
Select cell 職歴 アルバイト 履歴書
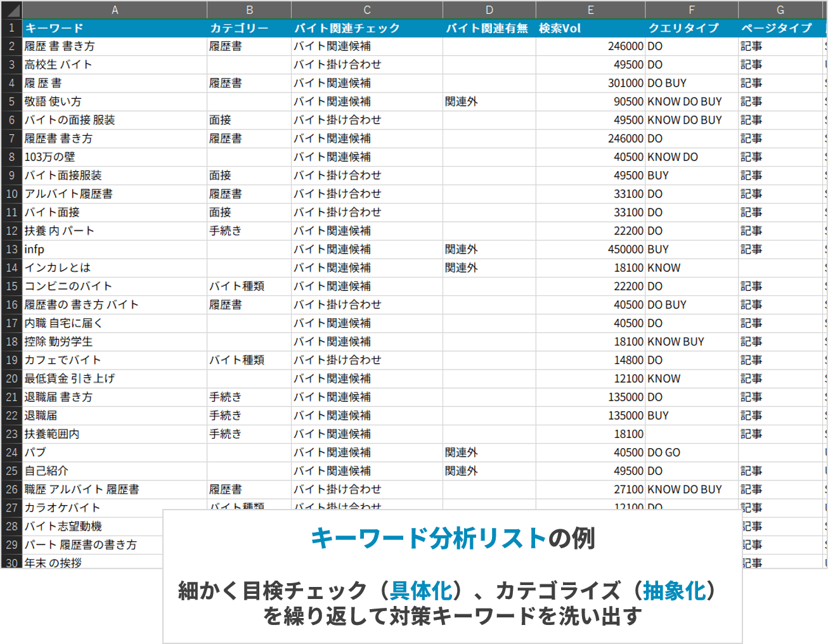[x=115, y=489]
